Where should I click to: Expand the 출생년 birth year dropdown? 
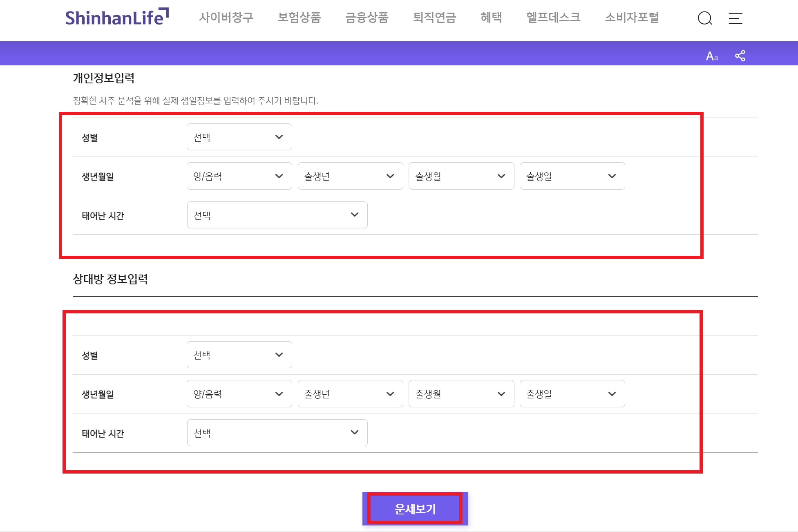(x=350, y=176)
